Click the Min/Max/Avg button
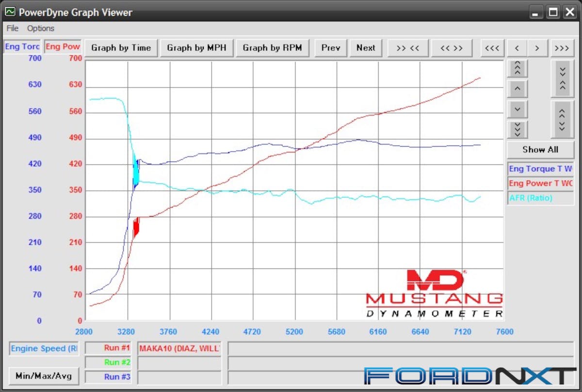Screen dimensions: 582x392 coord(44,376)
